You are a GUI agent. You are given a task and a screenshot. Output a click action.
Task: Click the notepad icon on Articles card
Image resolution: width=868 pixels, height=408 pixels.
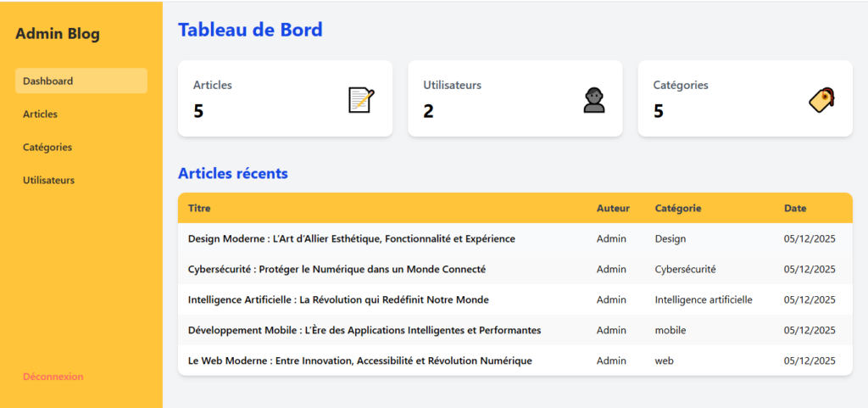[361, 100]
